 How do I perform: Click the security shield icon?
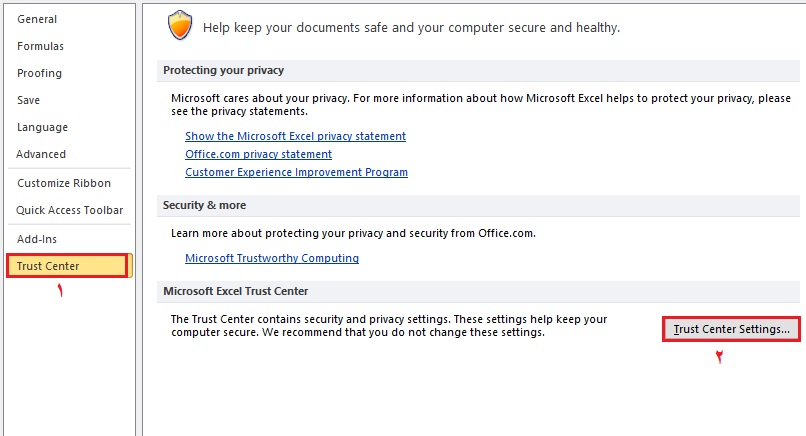pyautogui.click(x=180, y=25)
